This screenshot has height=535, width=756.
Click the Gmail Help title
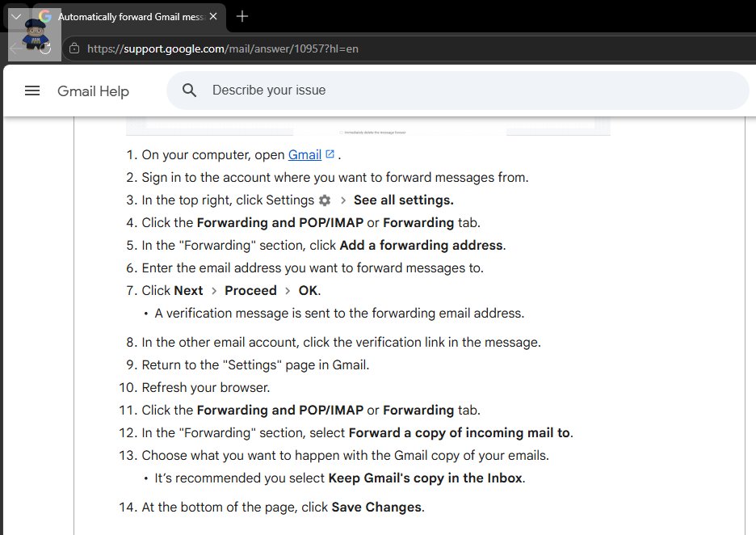[93, 91]
